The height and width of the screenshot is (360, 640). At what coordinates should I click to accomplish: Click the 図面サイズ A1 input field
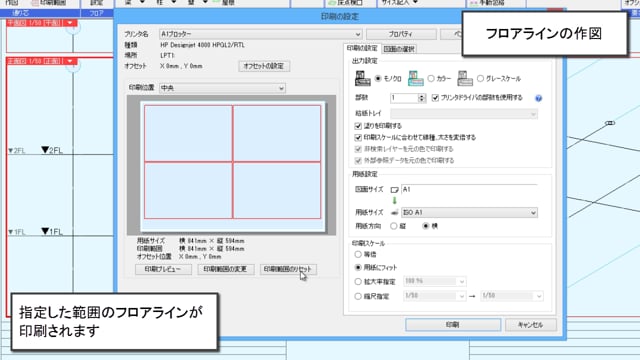point(469,189)
